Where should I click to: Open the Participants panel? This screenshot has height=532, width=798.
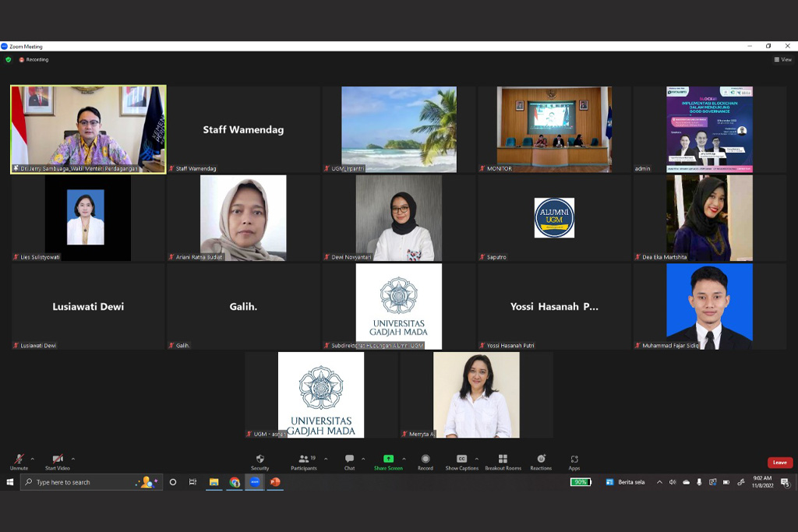coord(303,460)
